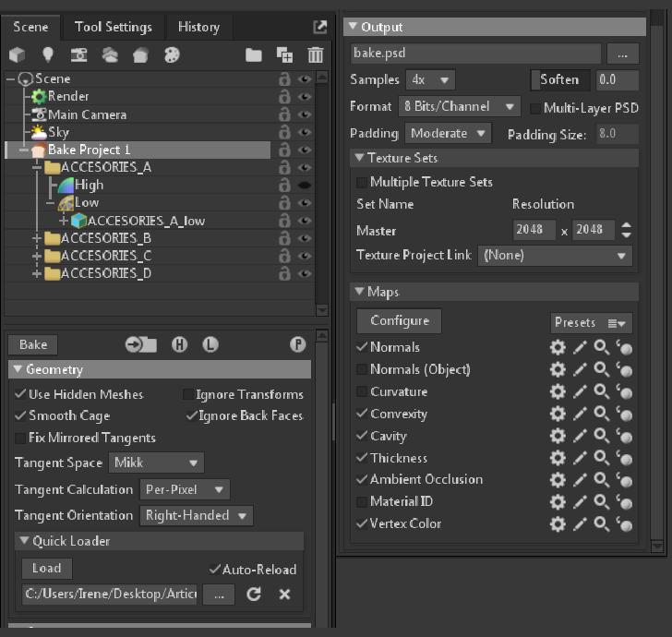Preview Convexity map with magnifier icon
672x637 pixels.
pos(602,415)
